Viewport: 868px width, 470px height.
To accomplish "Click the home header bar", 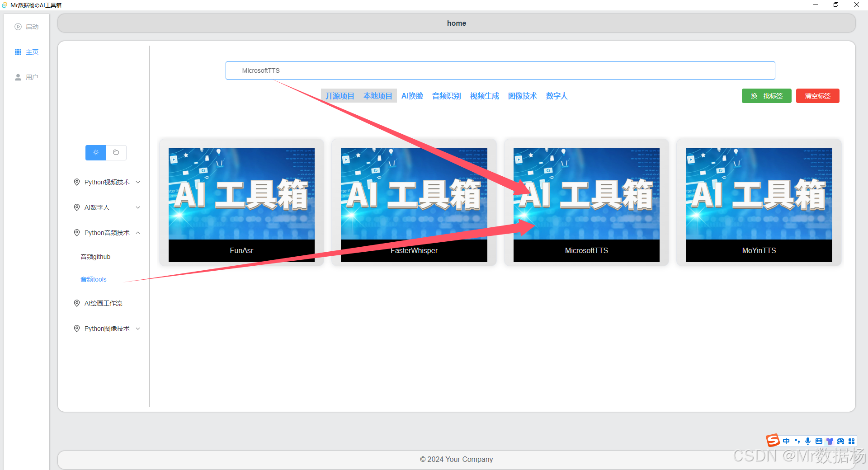I will tap(457, 23).
